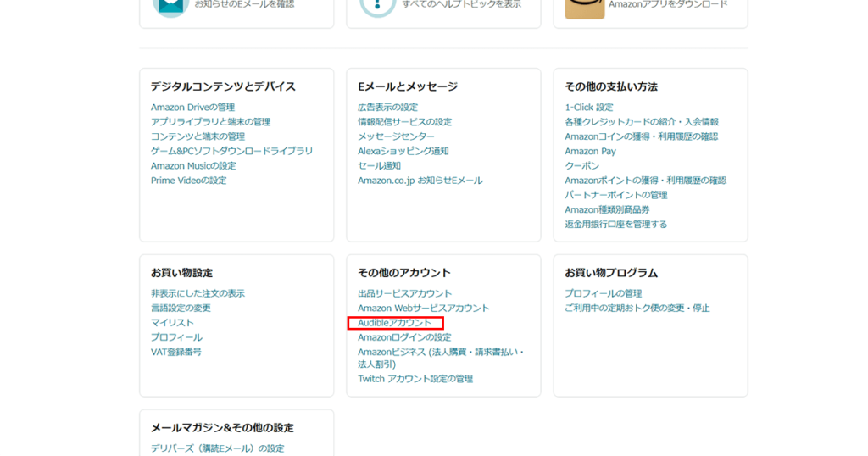Viewport: 868px width, 456px height.
Task: Open 1-Click 設定 link
Action: tap(589, 108)
